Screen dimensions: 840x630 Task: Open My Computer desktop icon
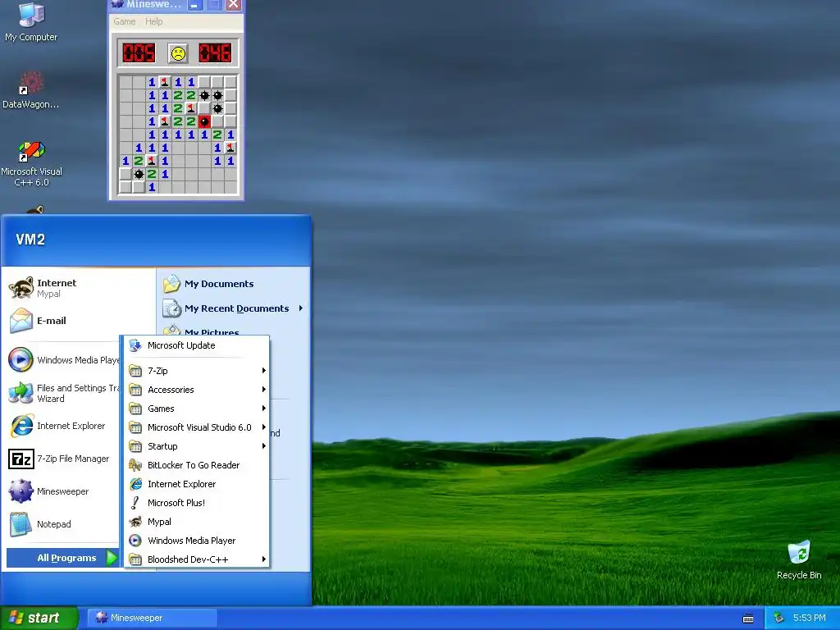pos(31,22)
